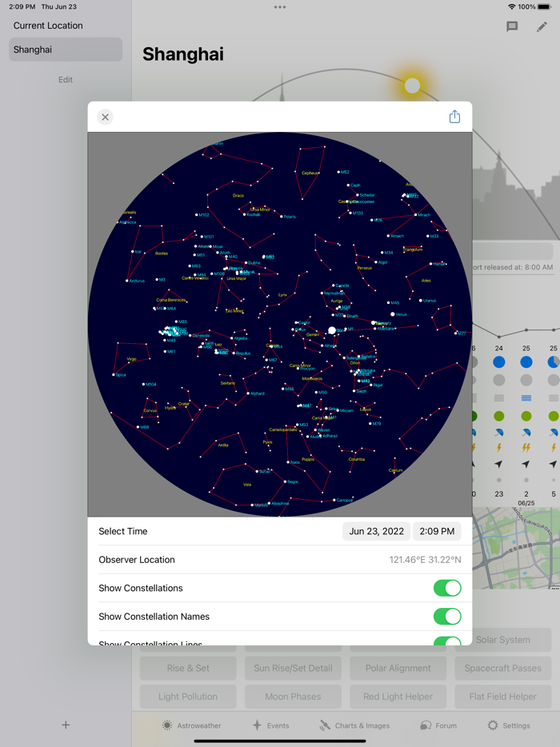Open the Jun 23, 2022 date picker
The height and width of the screenshot is (747, 560).
(376, 531)
